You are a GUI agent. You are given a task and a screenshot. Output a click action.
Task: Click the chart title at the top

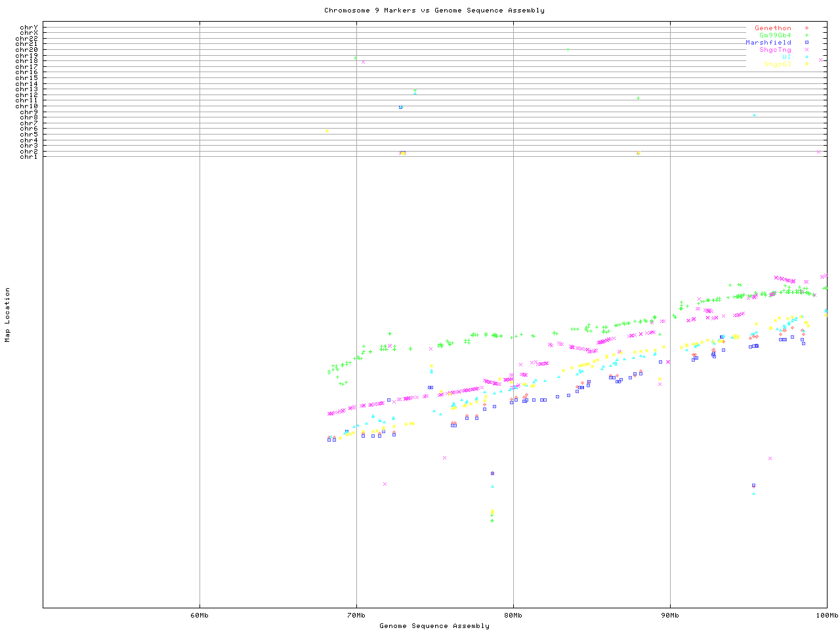coord(434,10)
